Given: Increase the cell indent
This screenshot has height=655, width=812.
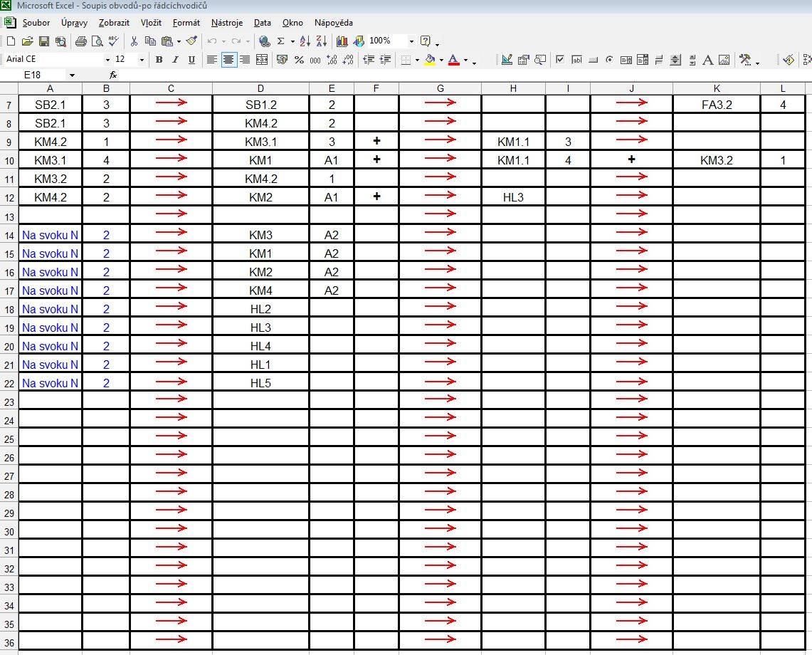Looking at the screenshot, I should click(385, 60).
